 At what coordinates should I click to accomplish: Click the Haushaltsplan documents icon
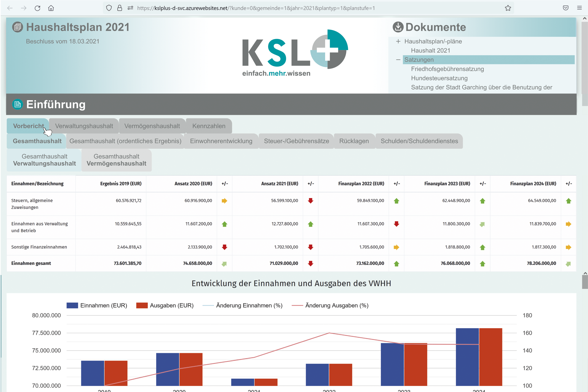(18, 27)
